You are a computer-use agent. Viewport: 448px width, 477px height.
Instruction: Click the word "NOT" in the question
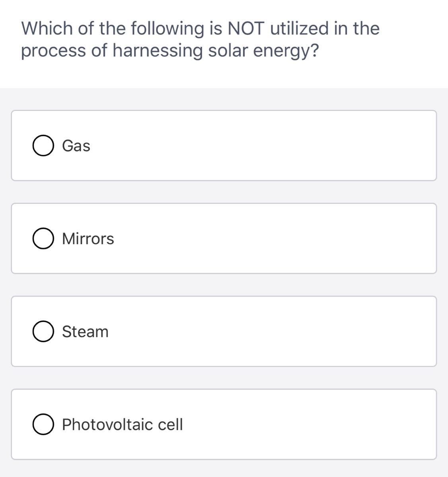coord(245,29)
